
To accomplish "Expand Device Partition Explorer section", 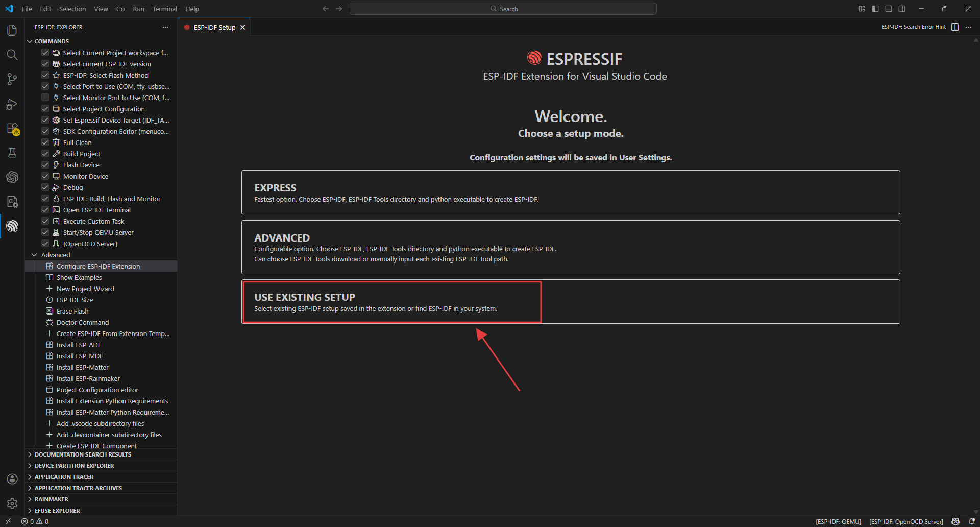I will pyautogui.click(x=101, y=466).
